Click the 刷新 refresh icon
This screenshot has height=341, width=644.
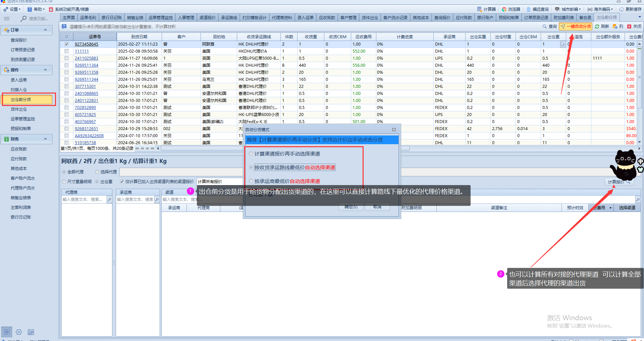coord(602,26)
